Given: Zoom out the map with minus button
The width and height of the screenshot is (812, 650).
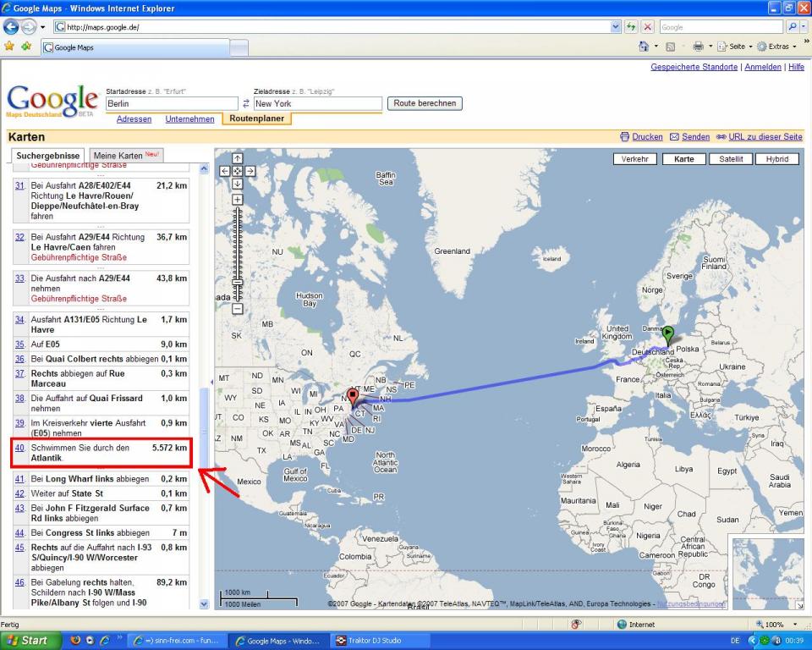Looking at the screenshot, I should (237, 310).
